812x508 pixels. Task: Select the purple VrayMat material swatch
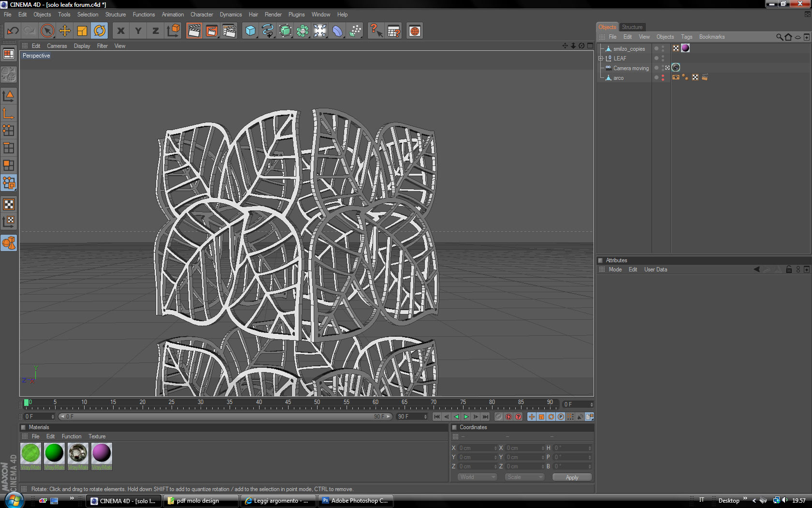click(101, 454)
